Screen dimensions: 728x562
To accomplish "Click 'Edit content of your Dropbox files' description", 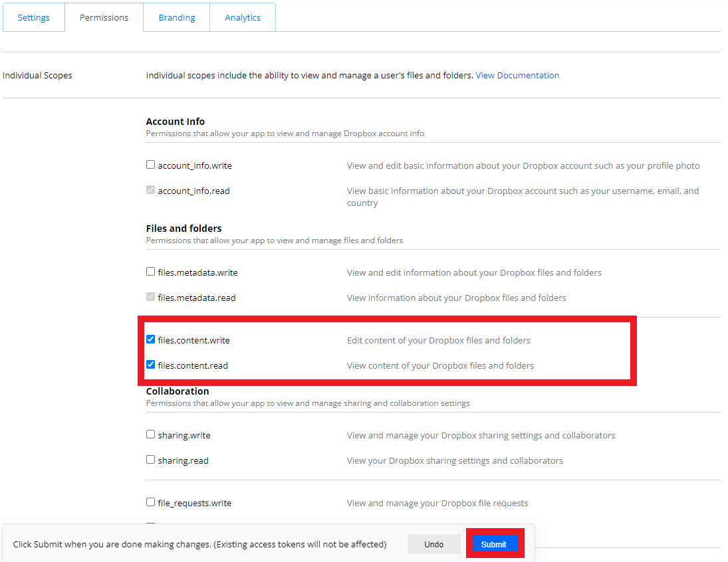I will [x=439, y=340].
